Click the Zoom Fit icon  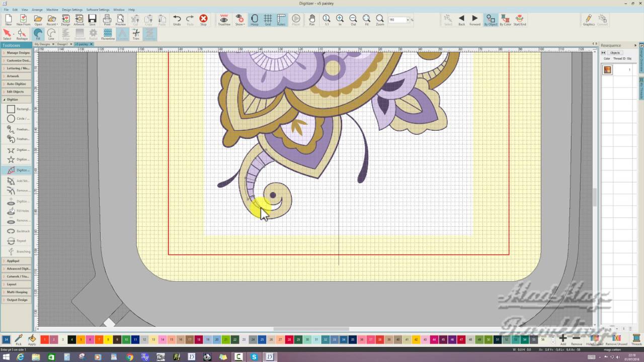click(x=367, y=20)
